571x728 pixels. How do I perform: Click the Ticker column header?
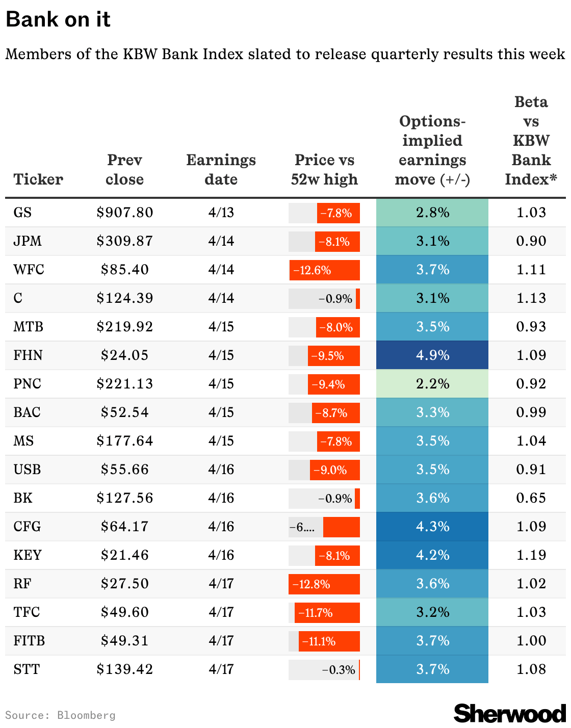click(38, 179)
